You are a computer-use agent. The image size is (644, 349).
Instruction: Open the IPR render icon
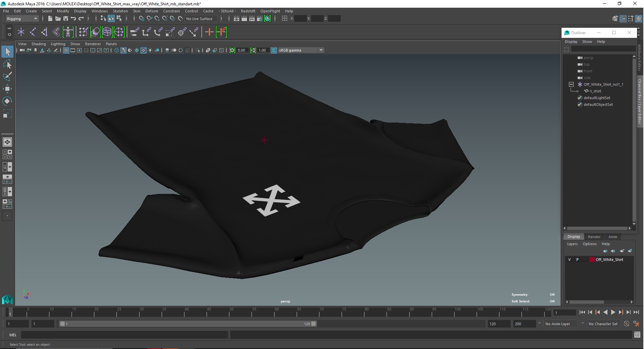click(252, 19)
